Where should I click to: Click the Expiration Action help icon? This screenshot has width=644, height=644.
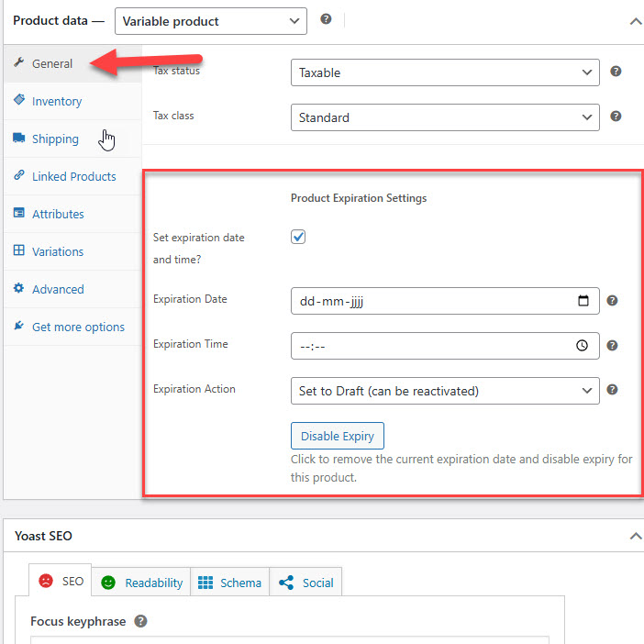point(612,389)
